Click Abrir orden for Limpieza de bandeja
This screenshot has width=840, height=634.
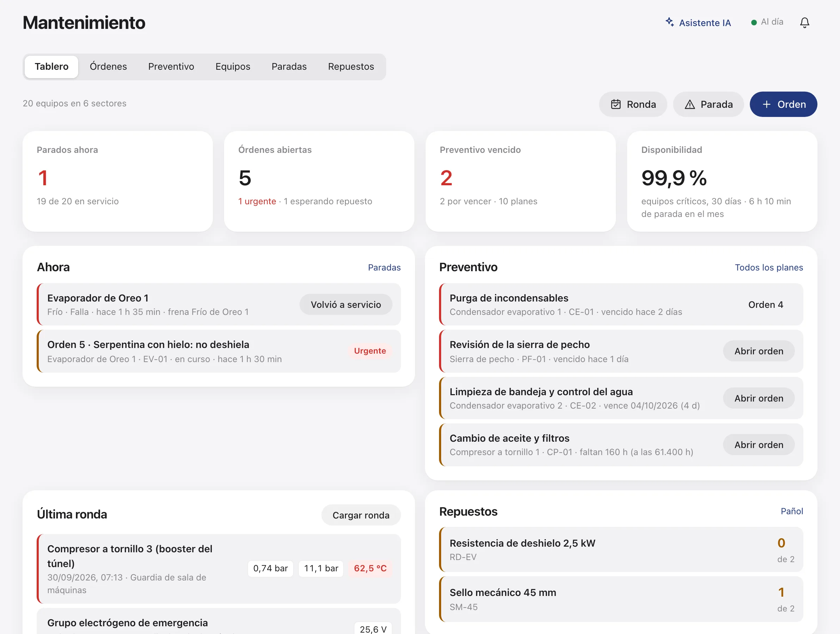[x=758, y=398]
